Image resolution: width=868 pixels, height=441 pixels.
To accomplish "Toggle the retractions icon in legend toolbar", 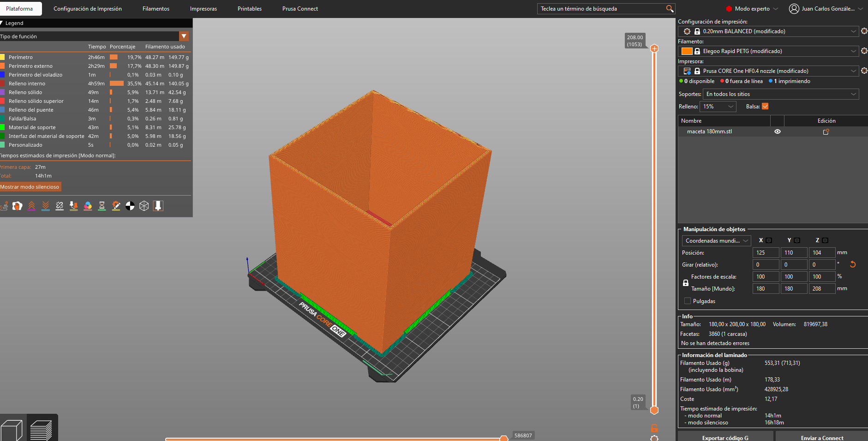I will [31, 206].
